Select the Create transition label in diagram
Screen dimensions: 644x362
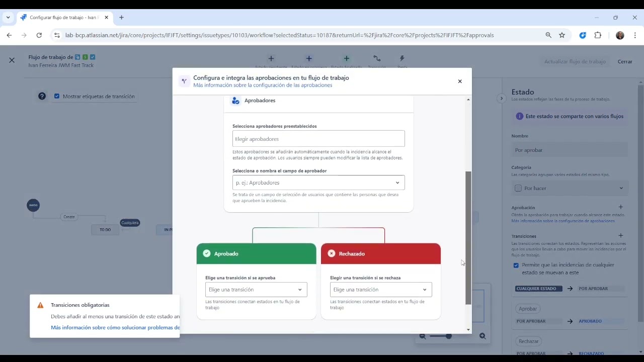click(69, 217)
